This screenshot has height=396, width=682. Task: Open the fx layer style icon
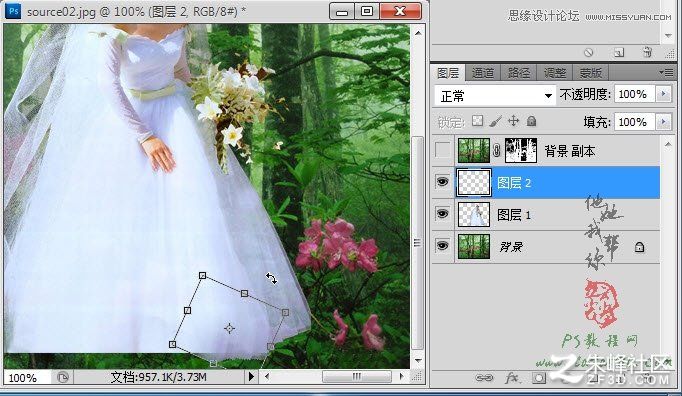pyautogui.click(x=512, y=377)
